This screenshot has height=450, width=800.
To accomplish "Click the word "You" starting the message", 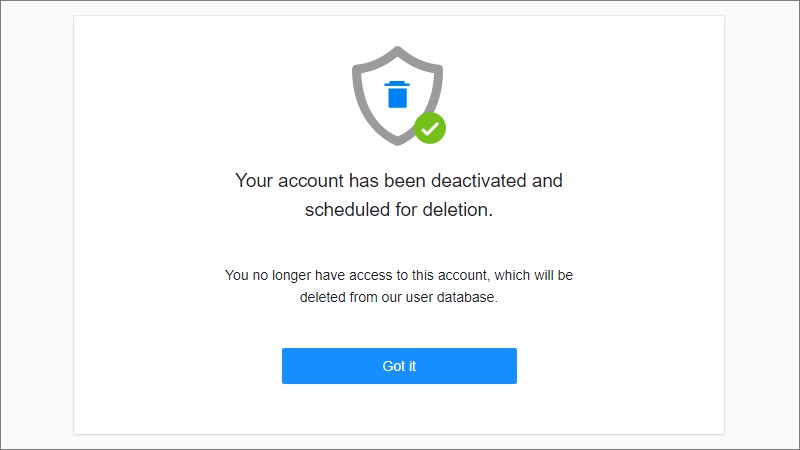I will [237, 275].
